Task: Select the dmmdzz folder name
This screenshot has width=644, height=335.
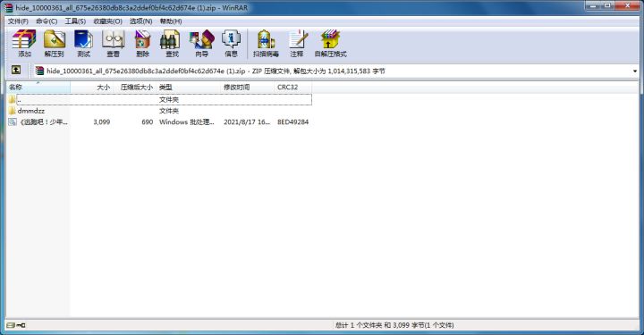Action: point(30,111)
